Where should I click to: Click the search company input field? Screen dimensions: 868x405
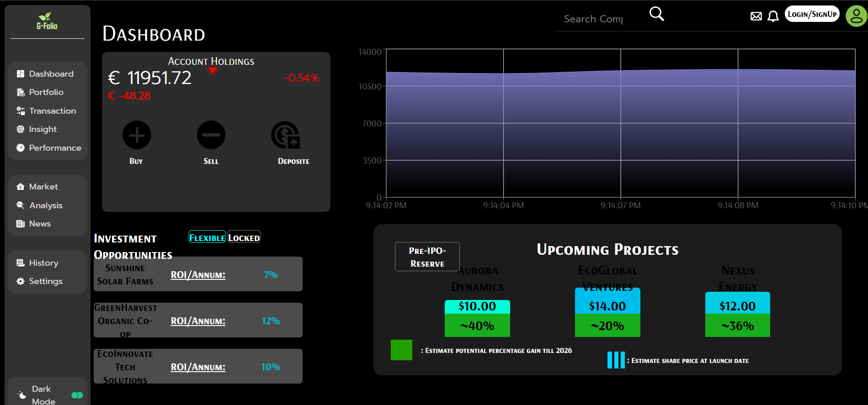[593, 19]
